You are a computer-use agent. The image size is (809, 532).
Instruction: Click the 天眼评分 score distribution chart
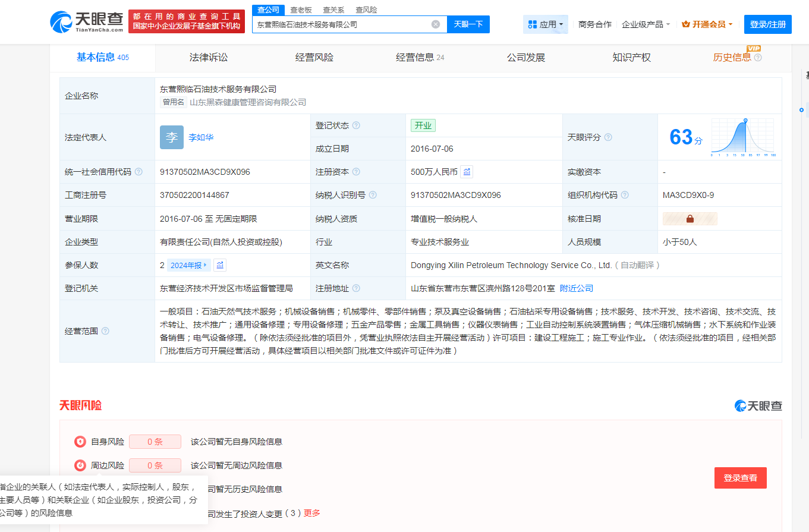tap(742, 137)
